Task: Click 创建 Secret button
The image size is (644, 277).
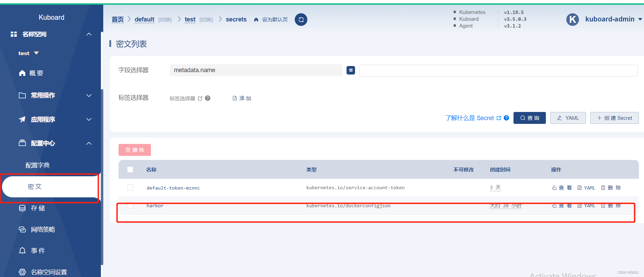Action: pos(614,118)
